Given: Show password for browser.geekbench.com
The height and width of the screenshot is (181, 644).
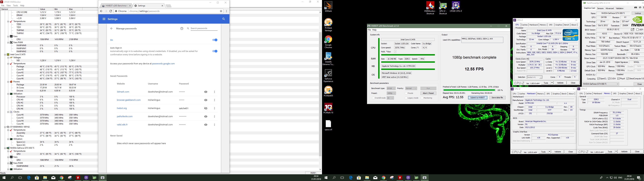Looking at the screenshot, I should coord(206,100).
